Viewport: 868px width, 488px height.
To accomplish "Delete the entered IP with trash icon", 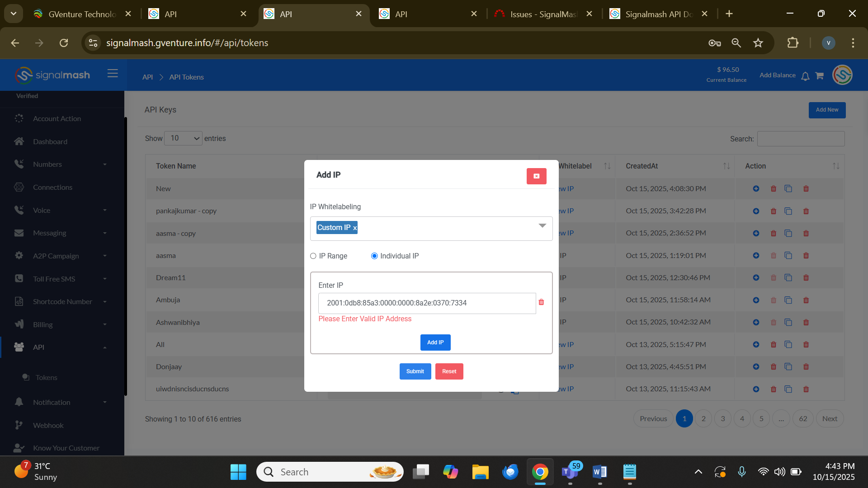I will (x=541, y=302).
